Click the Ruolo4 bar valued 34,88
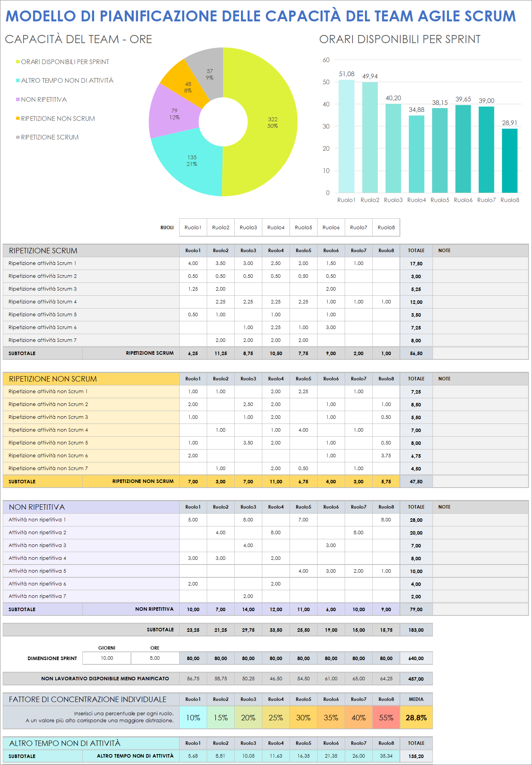The height and width of the screenshot is (765, 532). coord(416,154)
